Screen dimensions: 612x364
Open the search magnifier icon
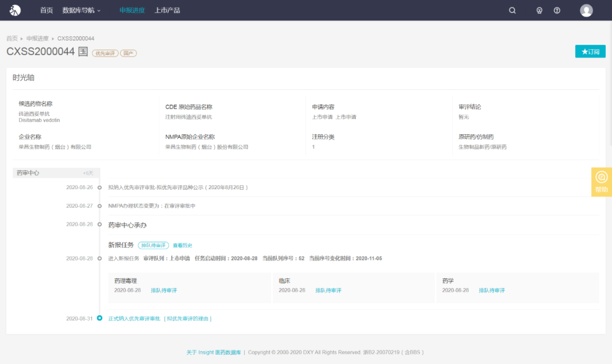[x=512, y=10]
